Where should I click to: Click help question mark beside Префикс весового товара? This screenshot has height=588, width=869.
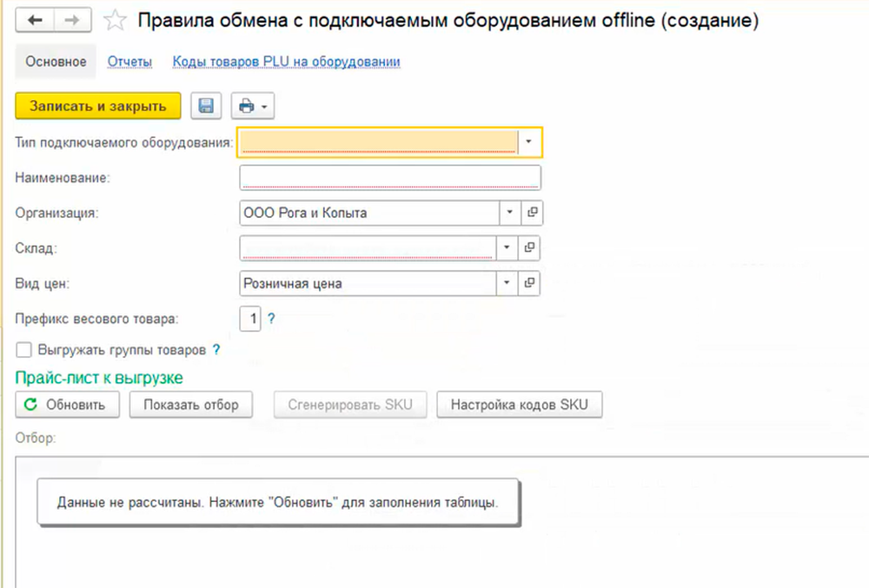[271, 319]
